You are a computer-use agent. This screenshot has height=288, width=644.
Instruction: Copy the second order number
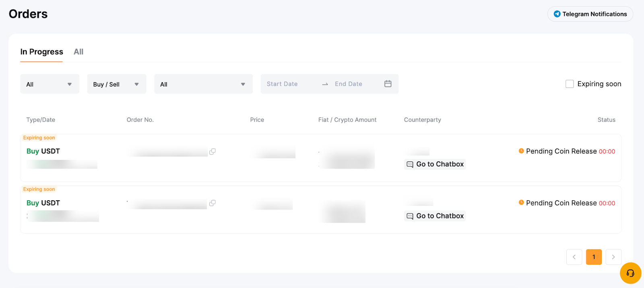212,203
